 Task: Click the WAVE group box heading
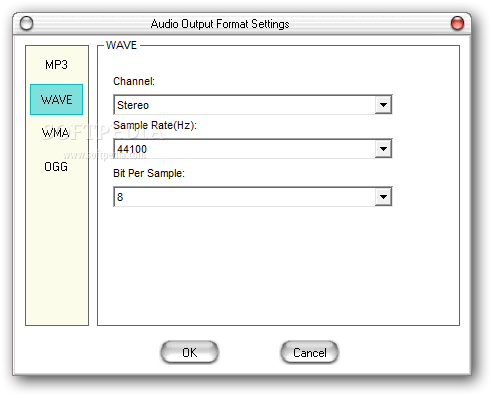tap(121, 45)
